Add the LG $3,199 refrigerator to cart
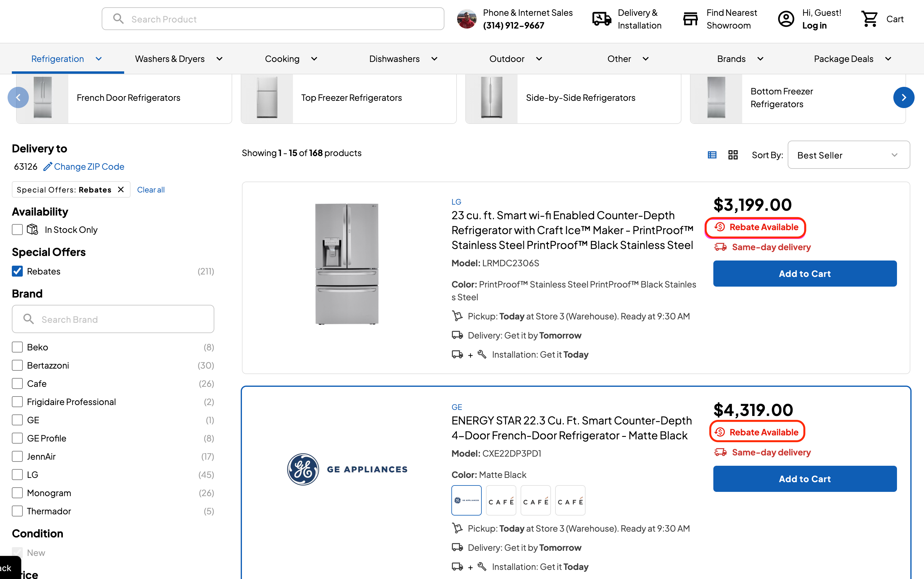The width and height of the screenshot is (924, 579). [805, 274]
